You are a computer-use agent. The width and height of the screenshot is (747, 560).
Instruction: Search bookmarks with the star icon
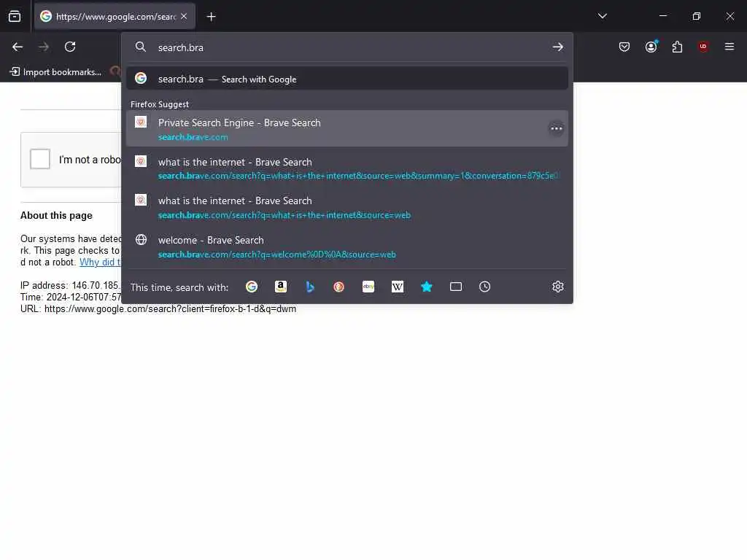pos(426,287)
